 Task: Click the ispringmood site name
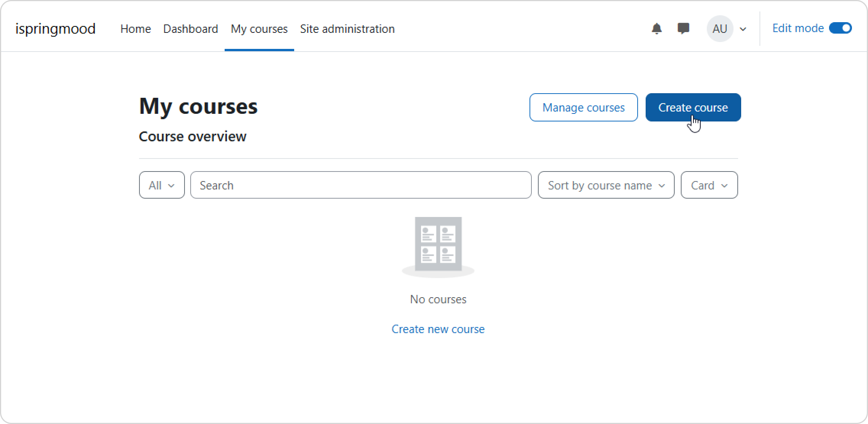pyautogui.click(x=55, y=29)
